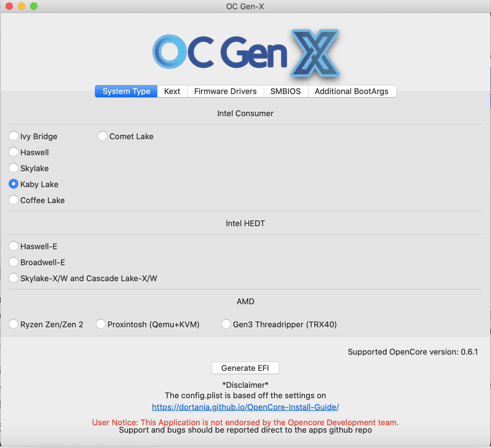The image size is (491, 448).
Task: Click the Generate EFI button
Action: pyautogui.click(x=245, y=368)
